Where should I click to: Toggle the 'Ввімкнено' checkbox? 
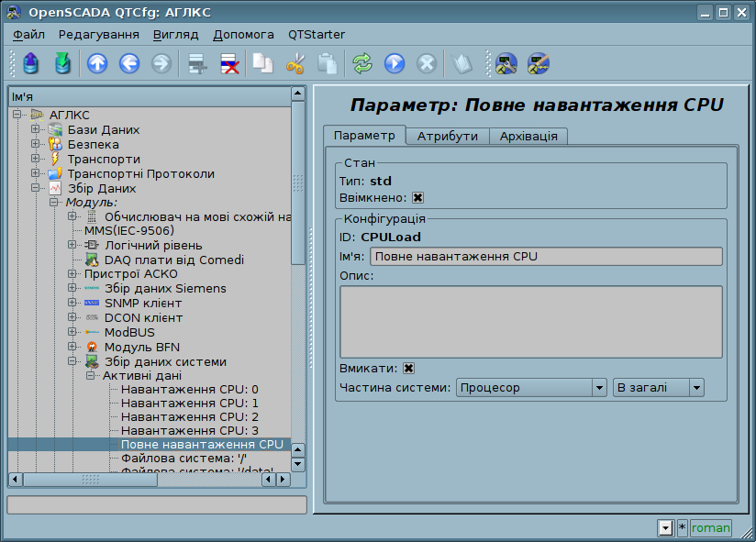pos(417,197)
